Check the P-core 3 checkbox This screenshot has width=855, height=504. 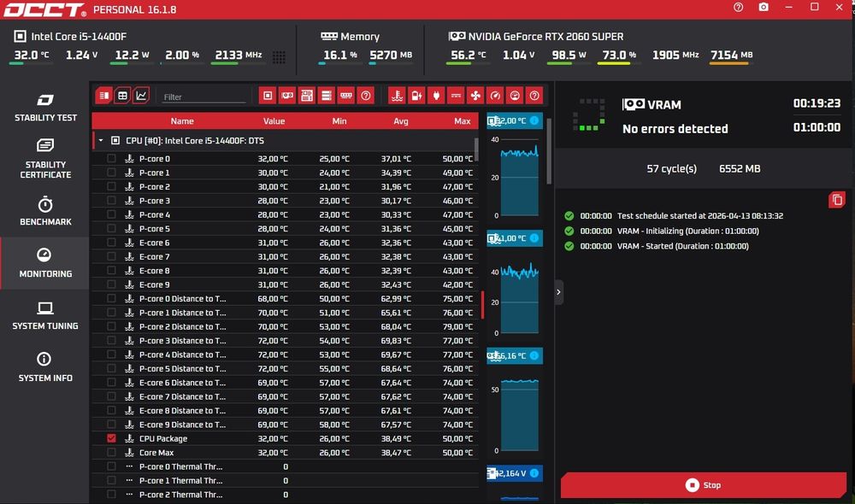click(111, 201)
